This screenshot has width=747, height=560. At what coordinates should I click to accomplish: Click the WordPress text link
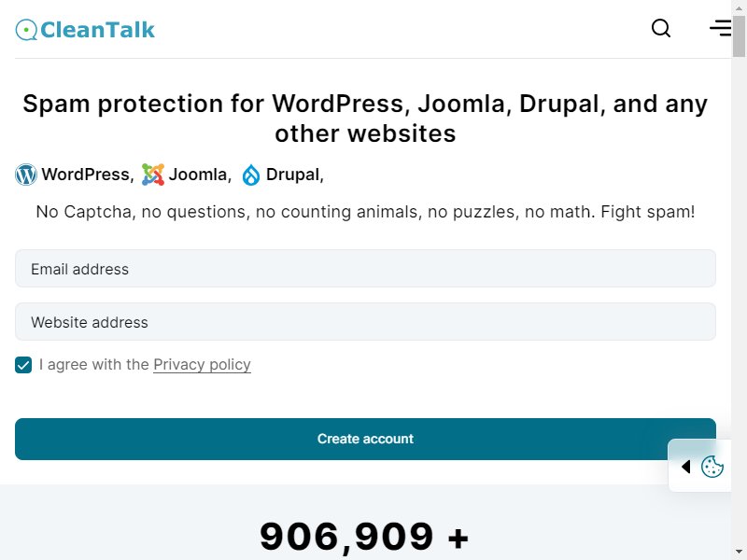pyautogui.click(x=88, y=175)
